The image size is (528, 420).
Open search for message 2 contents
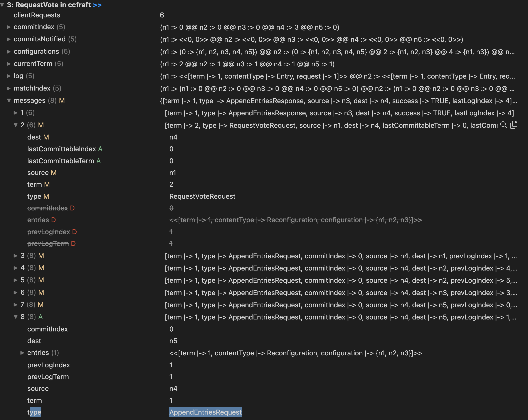pos(504,125)
